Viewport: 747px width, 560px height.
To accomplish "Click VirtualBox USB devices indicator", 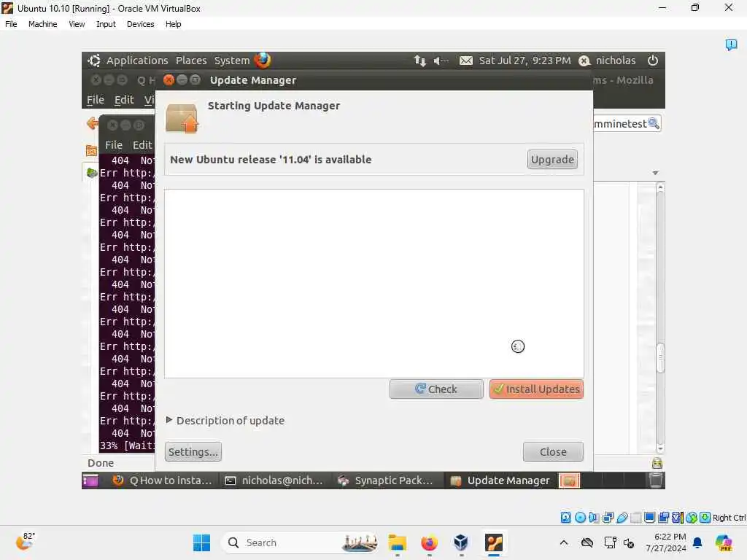I will click(x=622, y=518).
